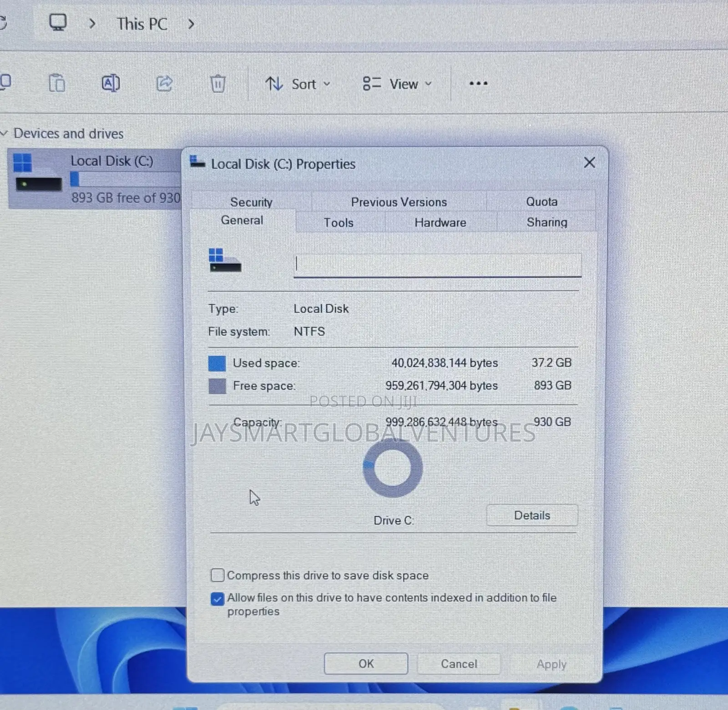Switch to the Tools tab

(339, 222)
